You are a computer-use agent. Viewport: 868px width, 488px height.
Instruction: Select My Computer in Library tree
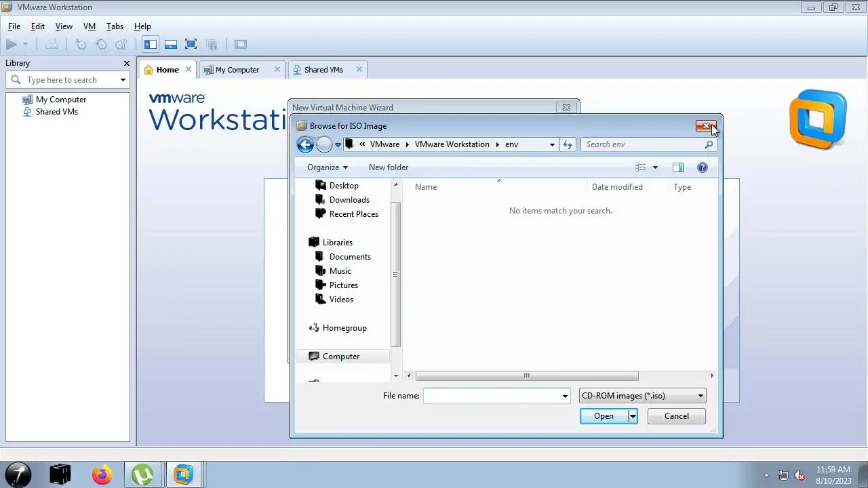(x=61, y=100)
